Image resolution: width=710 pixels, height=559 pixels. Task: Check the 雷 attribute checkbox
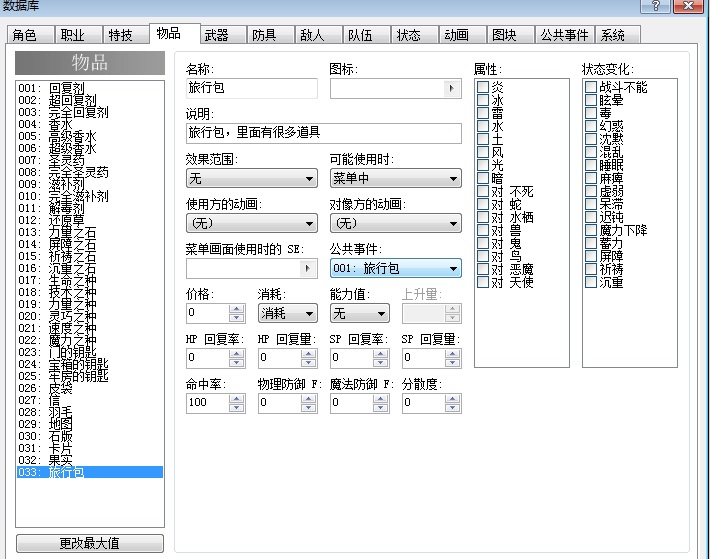[x=483, y=113]
